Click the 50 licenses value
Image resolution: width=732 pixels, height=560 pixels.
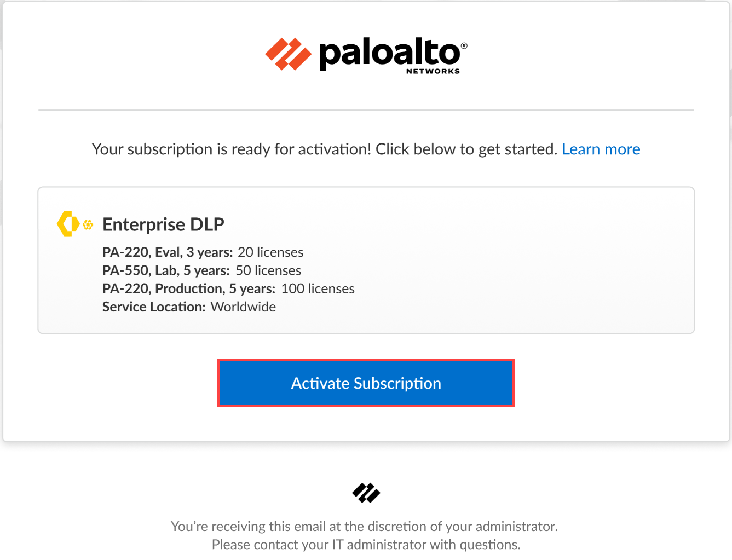(x=268, y=270)
